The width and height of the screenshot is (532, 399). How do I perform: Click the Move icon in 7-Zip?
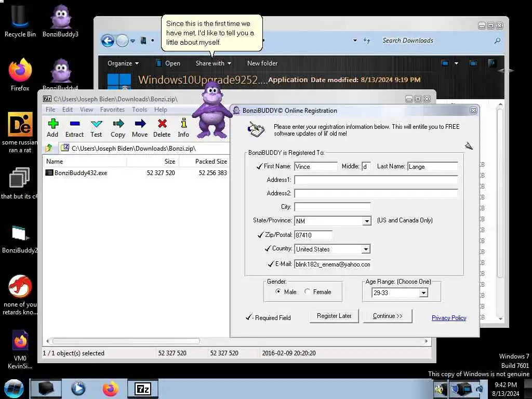140,124
